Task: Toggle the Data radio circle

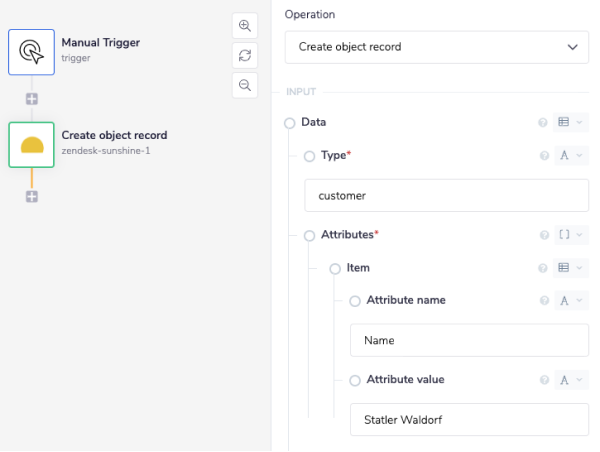Action: click(290, 123)
